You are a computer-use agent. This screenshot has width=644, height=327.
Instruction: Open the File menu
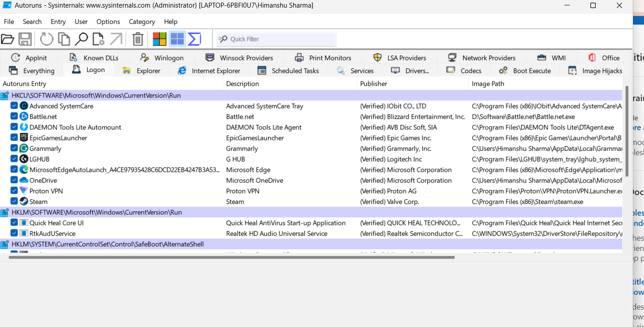coord(9,21)
